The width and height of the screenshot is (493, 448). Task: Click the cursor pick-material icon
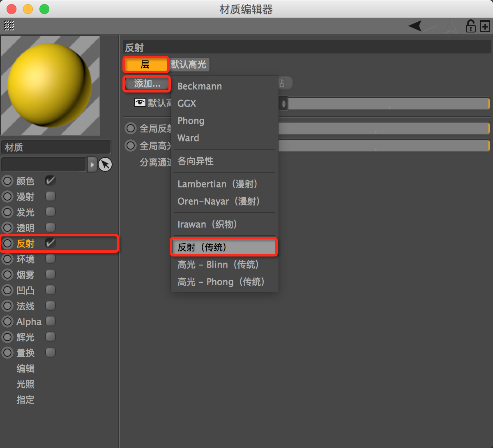105,164
